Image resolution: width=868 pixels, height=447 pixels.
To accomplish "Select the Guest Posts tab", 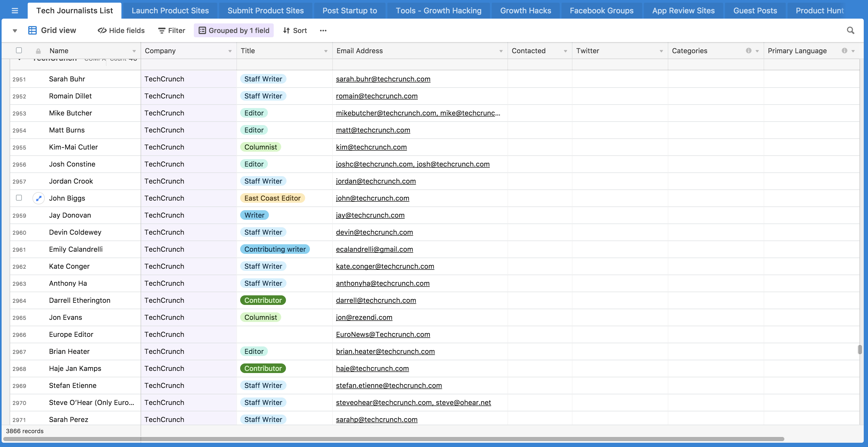I will [755, 11].
